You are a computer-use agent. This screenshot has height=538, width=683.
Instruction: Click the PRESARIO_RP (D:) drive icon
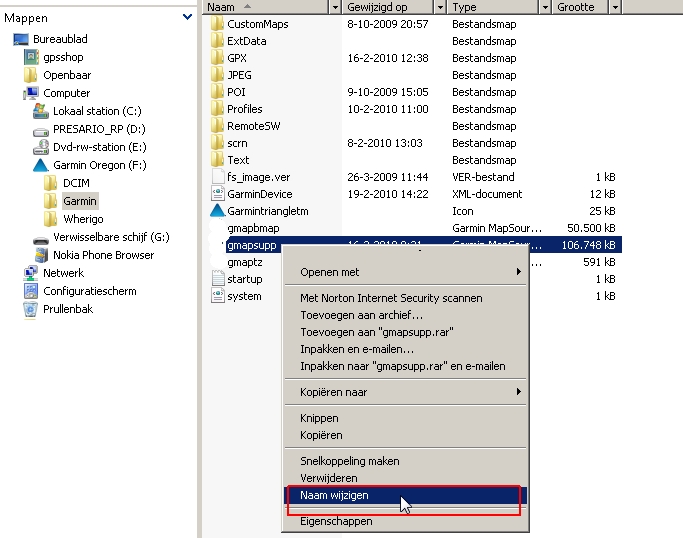(41, 131)
